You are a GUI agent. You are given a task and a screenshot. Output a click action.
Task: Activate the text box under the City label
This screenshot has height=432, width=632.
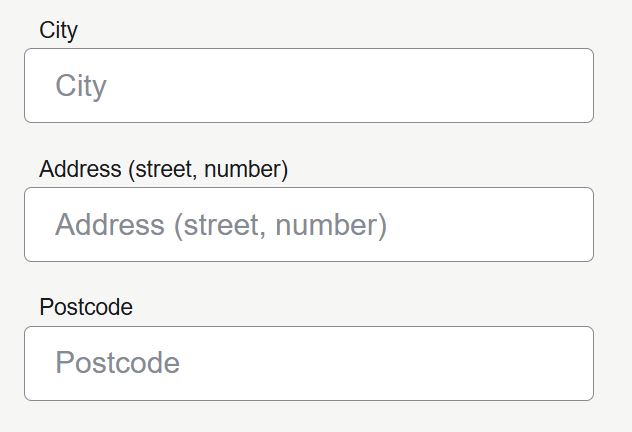(308, 86)
